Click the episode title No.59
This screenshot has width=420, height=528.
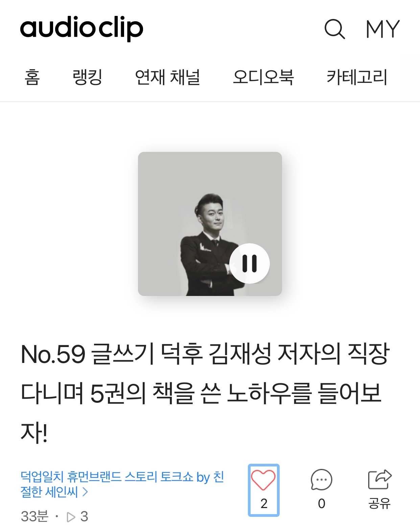205,393
